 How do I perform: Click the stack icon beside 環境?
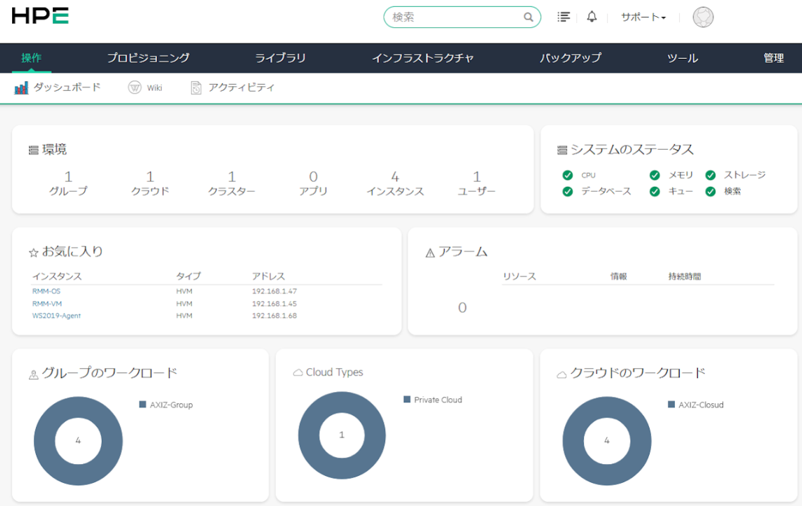pyautogui.click(x=33, y=150)
